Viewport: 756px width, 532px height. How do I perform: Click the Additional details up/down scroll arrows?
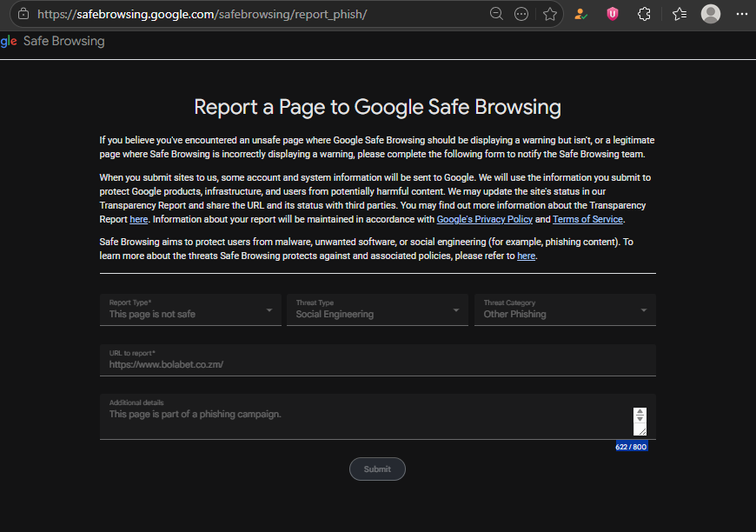(x=640, y=416)
